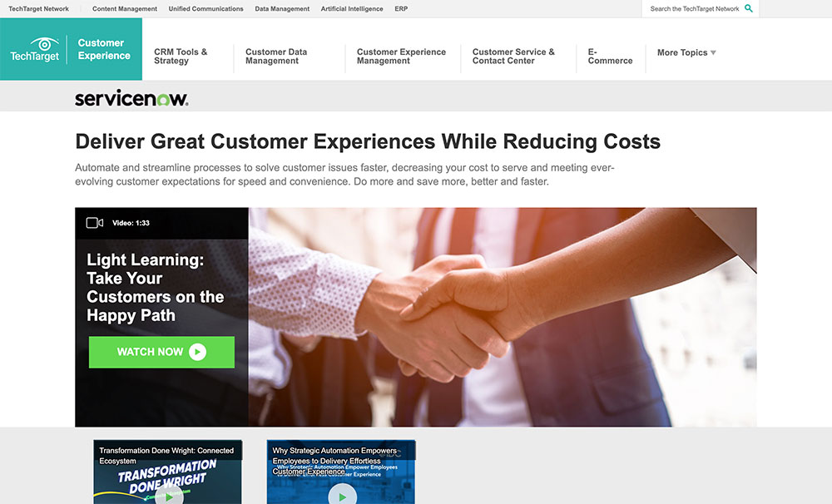Click the TechTarget Network link
The height and width of the screenshot is (504, 832).
click(39, 8)
